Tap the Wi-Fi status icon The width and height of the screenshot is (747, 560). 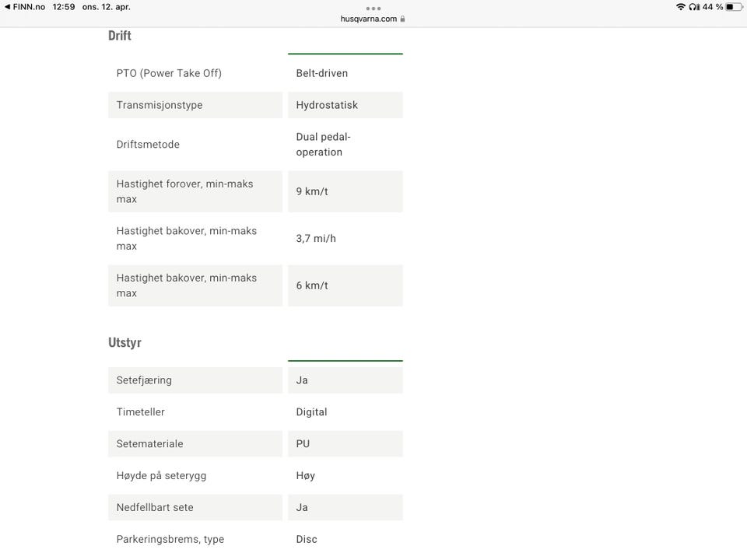coord(681,7)
